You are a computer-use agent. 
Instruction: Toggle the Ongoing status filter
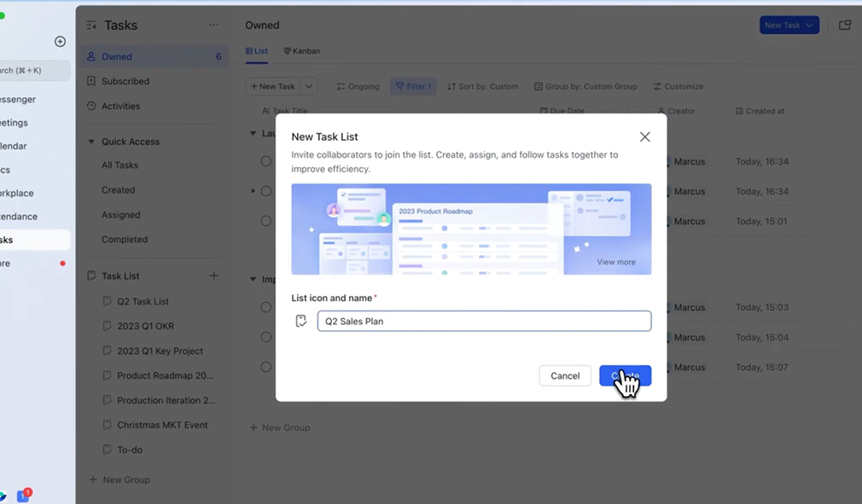(x=358, y=86)
